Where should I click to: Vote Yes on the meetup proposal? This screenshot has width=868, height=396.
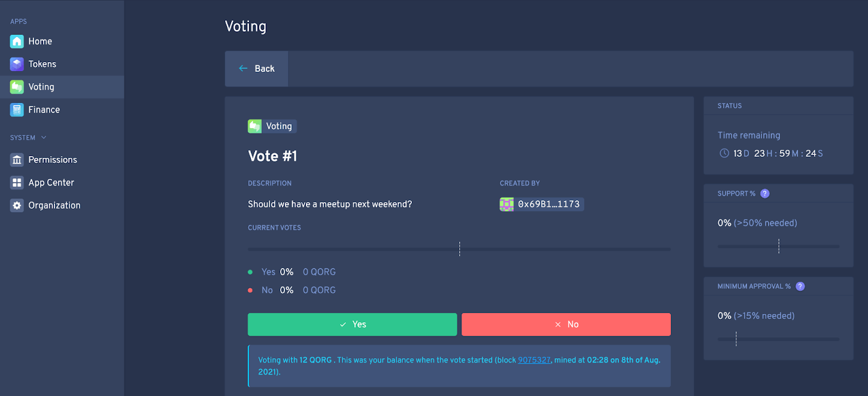click(352, 324)
